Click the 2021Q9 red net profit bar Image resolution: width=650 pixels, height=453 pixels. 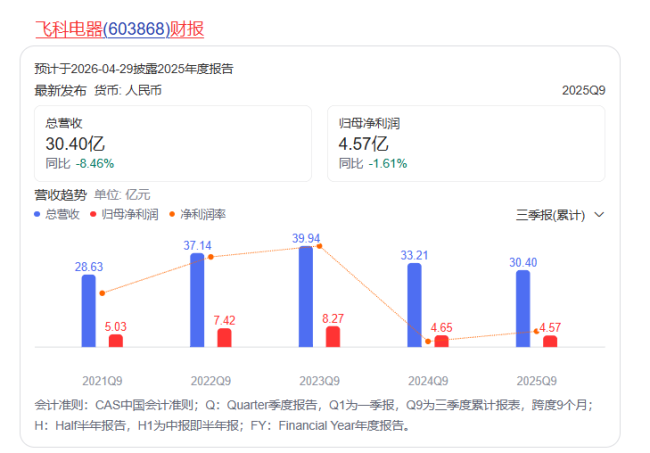point(116,341)
